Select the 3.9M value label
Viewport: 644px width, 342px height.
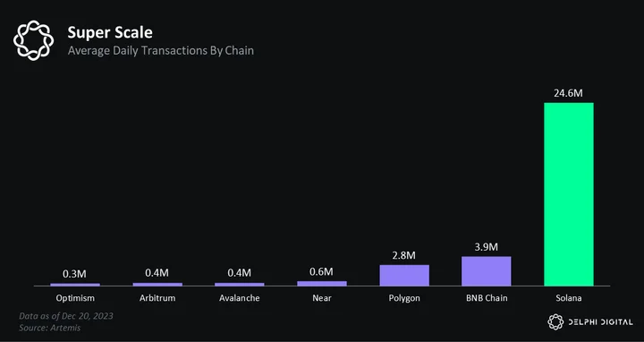point(486,246)
